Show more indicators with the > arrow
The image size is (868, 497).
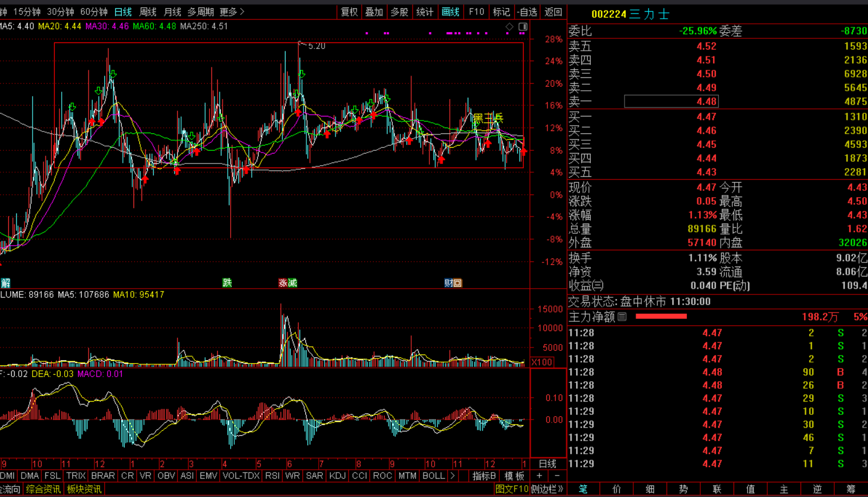click(453, 476)
